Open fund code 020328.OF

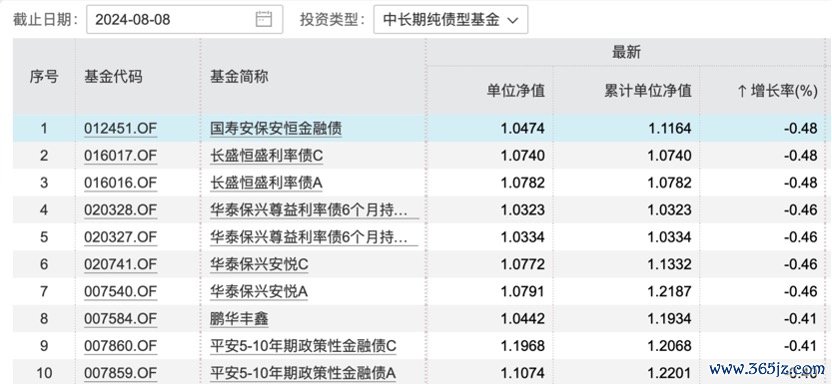point(120,210)
